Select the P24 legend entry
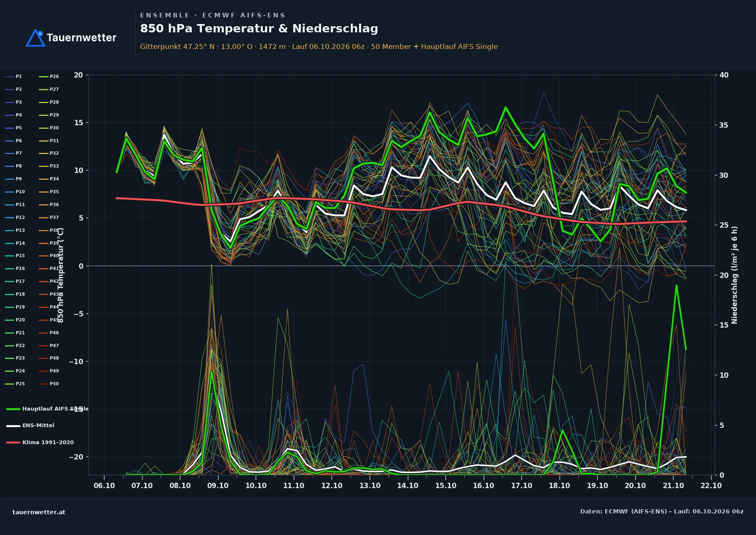Image resolution: width=756 pixels, height=535 pixels. click(15, 371)
